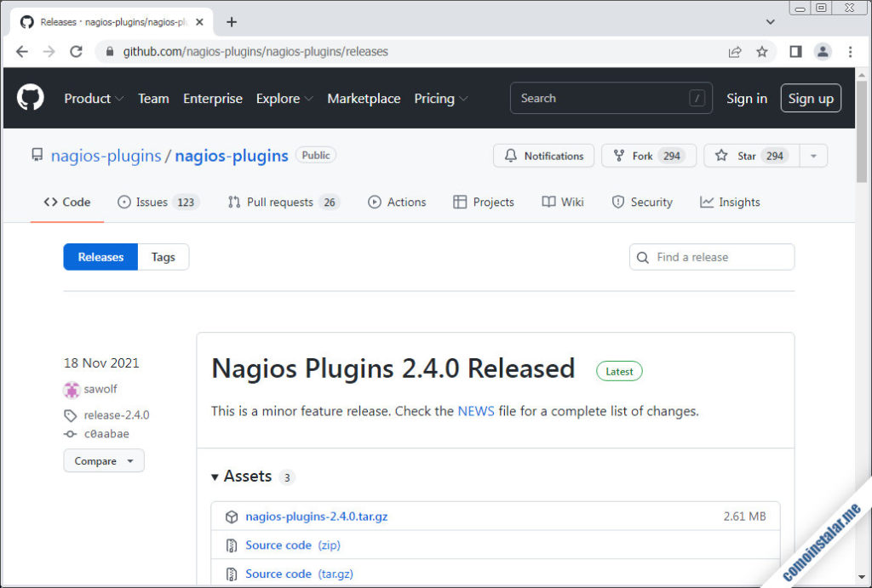Open the NEWS file link
Image resolution: width=872 pixels, height=588 pixels.
(x=475, y=411)
